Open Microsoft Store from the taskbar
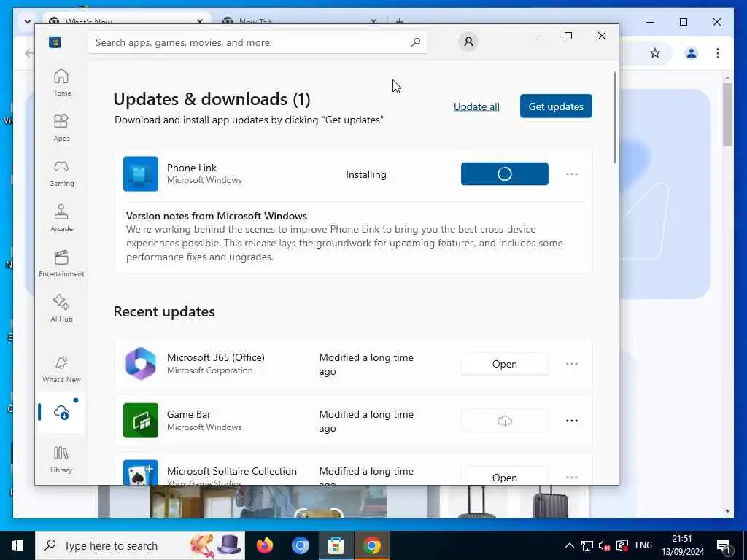 click(x=336, y=545)
